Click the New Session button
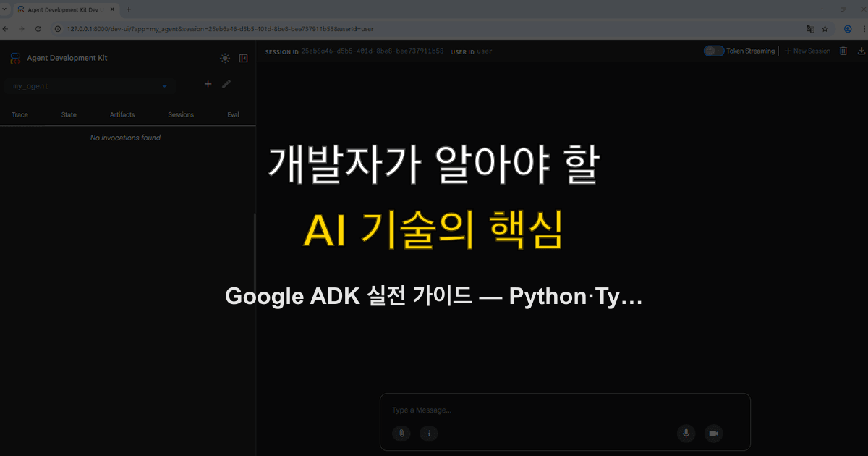 (x=808, y=51)
